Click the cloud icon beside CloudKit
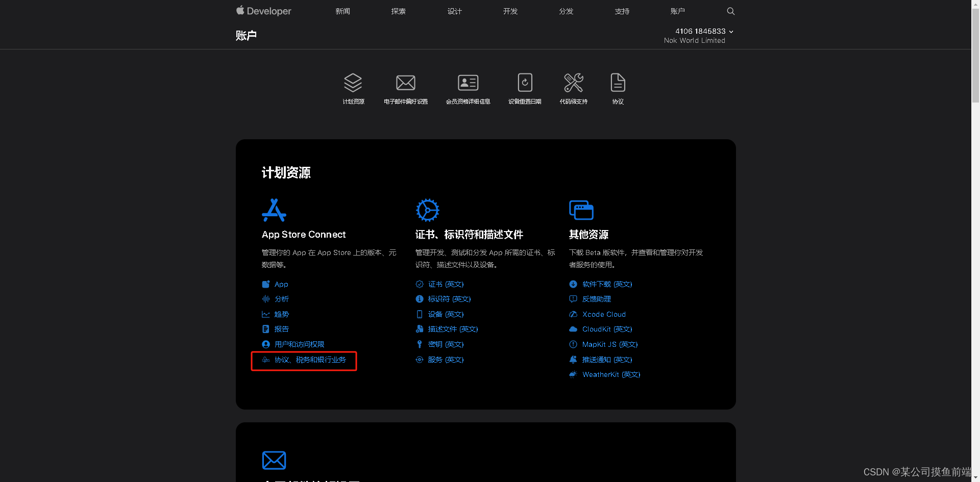Screen dimensions: 980x482 click(x=573, y=329)
